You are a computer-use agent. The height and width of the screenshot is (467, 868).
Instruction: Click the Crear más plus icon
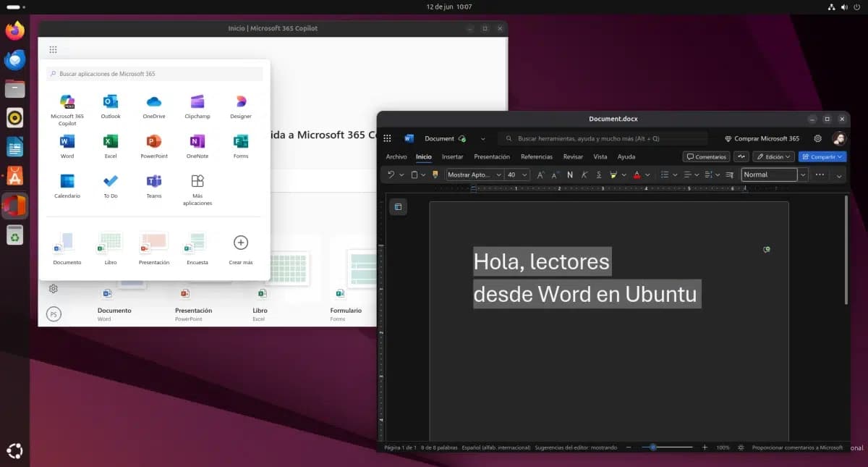pyautogui.click(x=241, y=243)
